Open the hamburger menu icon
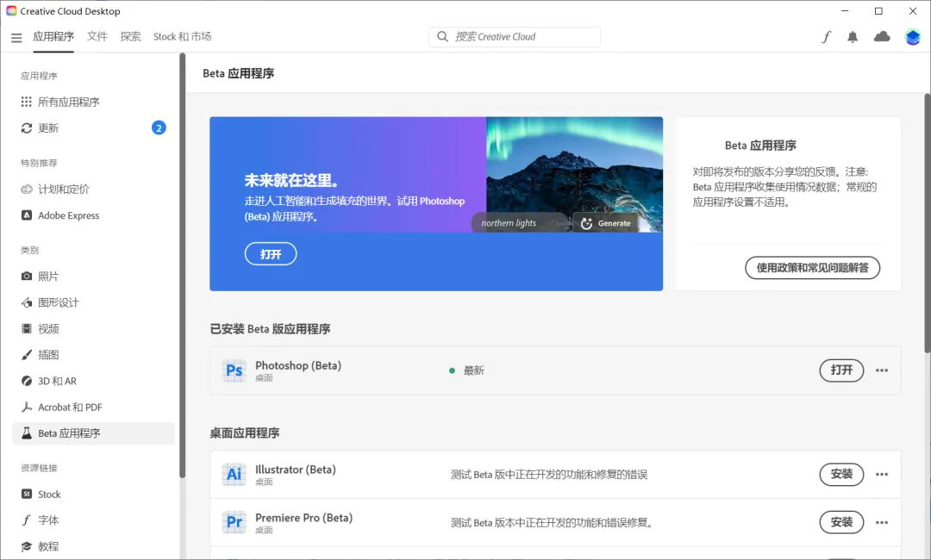931x560 pixels. click(16, 38)
